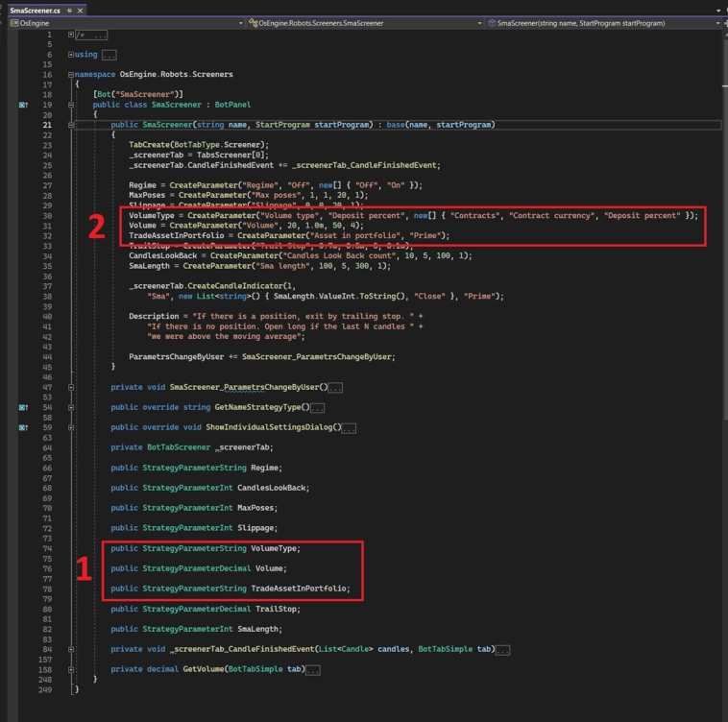The width and height of the screenshot is (728, 722).
Task: Close the SmaScreener.cs document tab
Action: pos(80,10)
